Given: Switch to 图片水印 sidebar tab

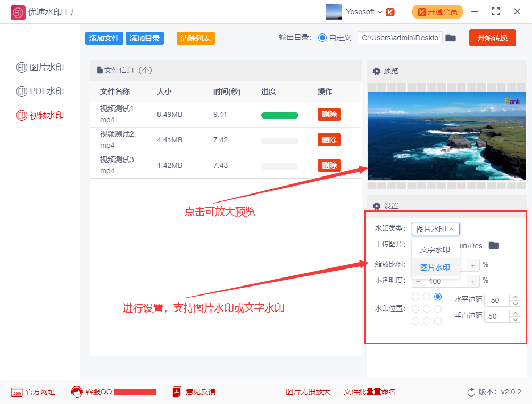Looking at the screenshot, I should (40, 68).
